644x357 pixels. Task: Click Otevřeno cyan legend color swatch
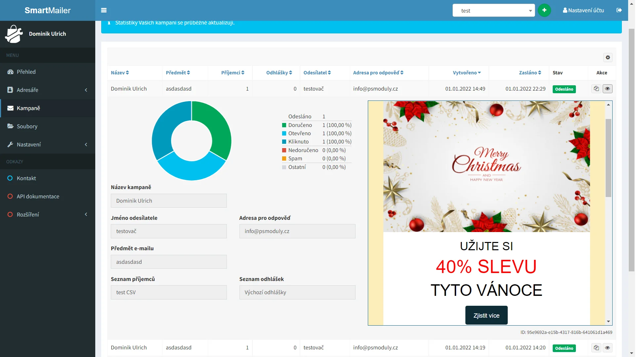[x=284, y=134]
